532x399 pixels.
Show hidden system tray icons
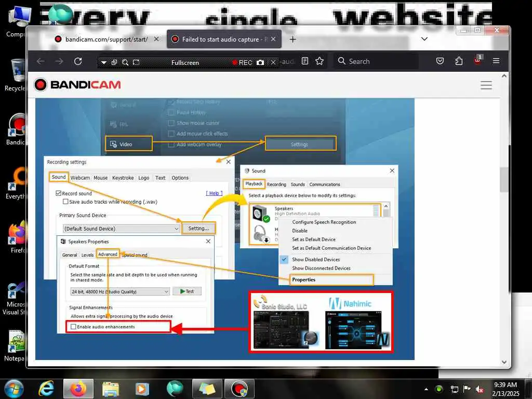pyautogui.click(x=426, y=389)
